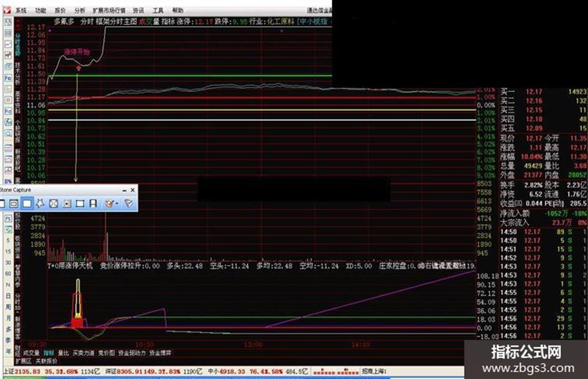
Task: Switch to the 竞价图 bottom tab
Action: [x=106, y=353]
